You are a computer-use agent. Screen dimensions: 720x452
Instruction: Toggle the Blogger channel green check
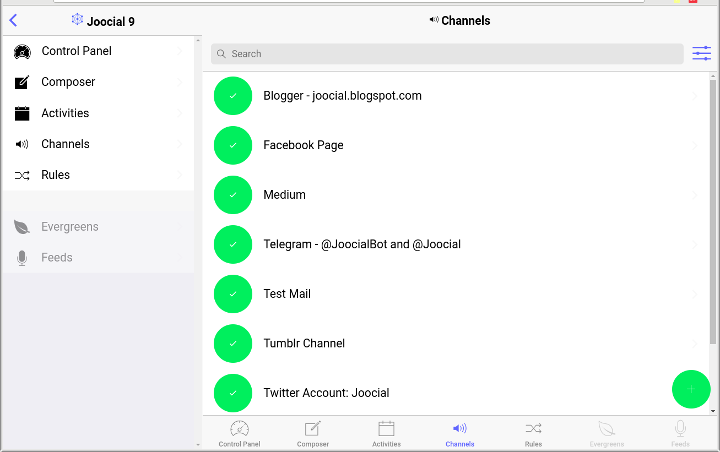(x=233, y=96)
